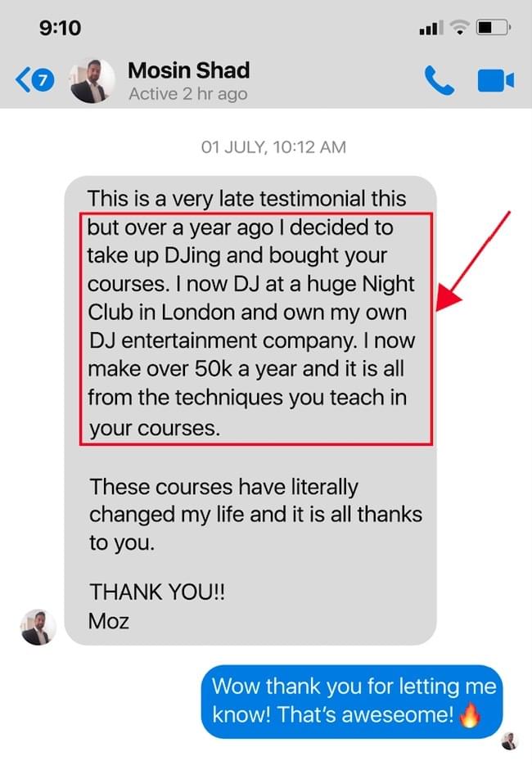This screenshot has height=765, width=532.
Task: Tap the Active 2 hr ago status
Action: coord(188,93)
